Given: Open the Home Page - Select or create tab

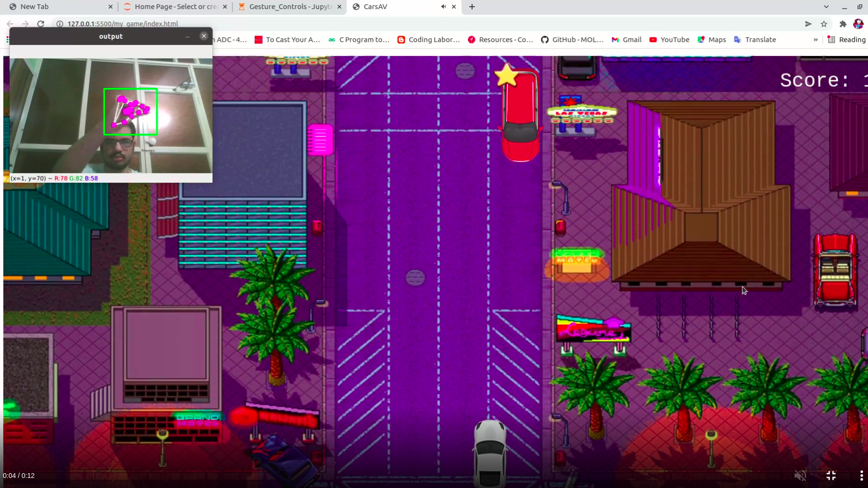Looking at the screenshot, I should click(176, 7).
